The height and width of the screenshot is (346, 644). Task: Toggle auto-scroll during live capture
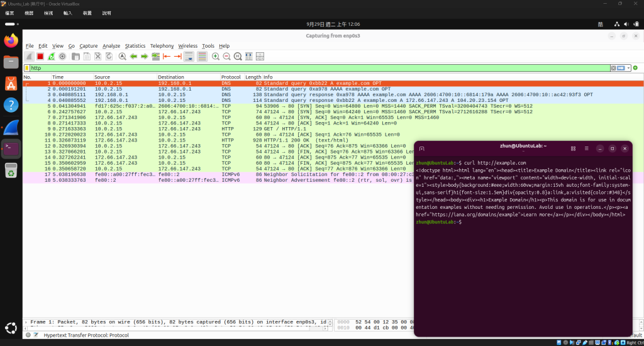coord(189,56)
